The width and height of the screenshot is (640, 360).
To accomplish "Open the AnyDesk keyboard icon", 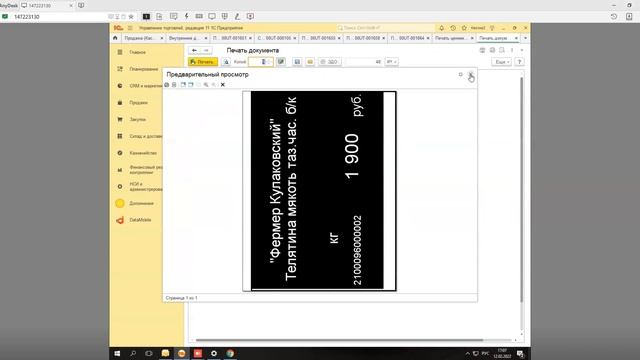I will (199, 16).
